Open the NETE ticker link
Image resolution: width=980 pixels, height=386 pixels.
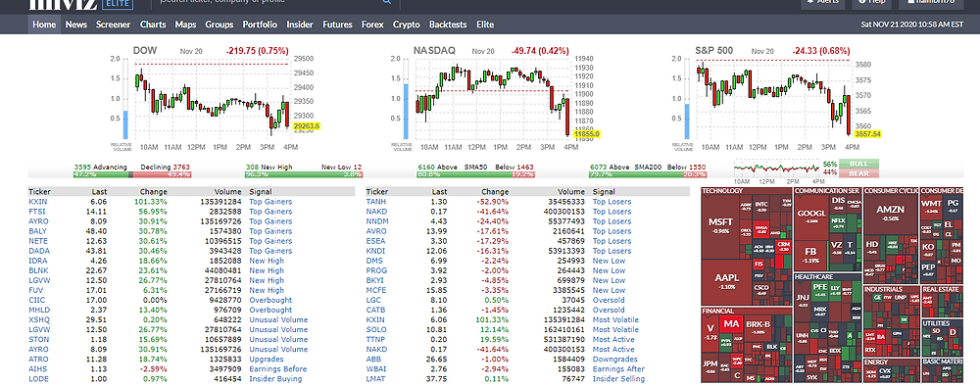click(37, 241)
